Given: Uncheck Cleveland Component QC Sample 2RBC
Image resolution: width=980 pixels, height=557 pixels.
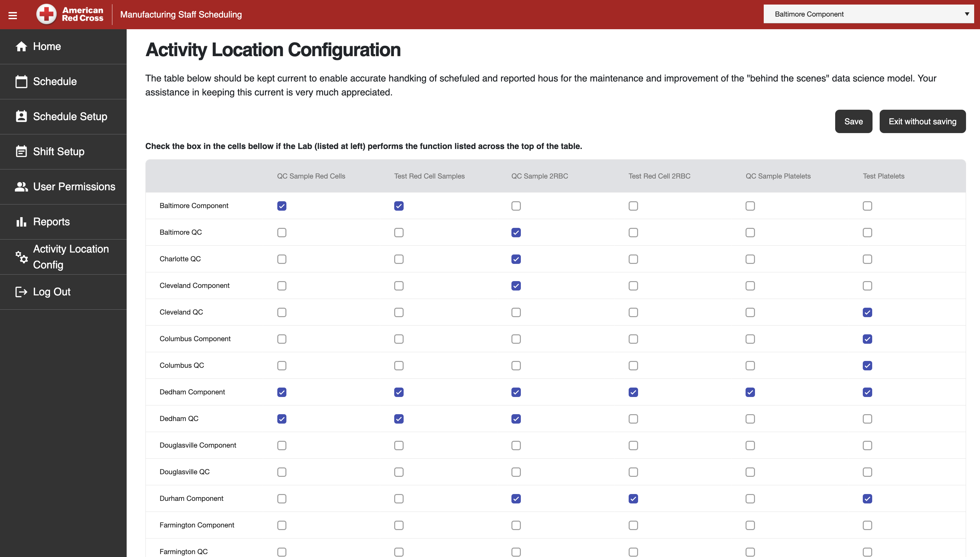Looking at the screenshot, I should tap(516, 286).
